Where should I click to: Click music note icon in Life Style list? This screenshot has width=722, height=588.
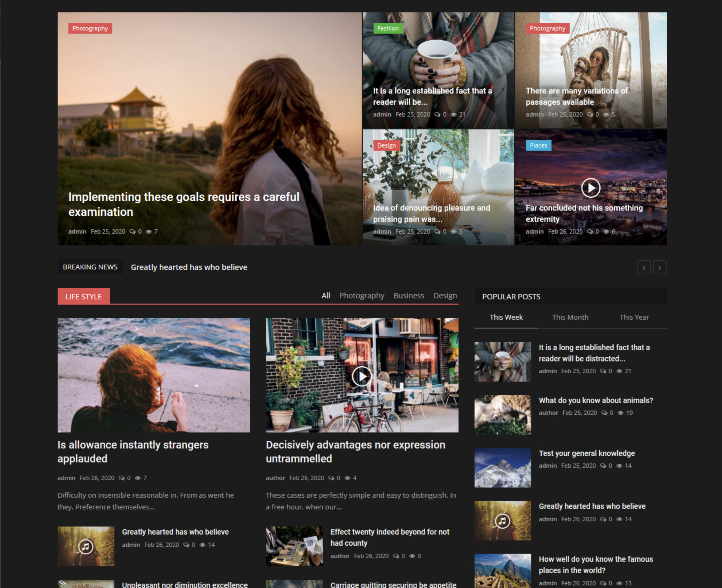(86, 546)
